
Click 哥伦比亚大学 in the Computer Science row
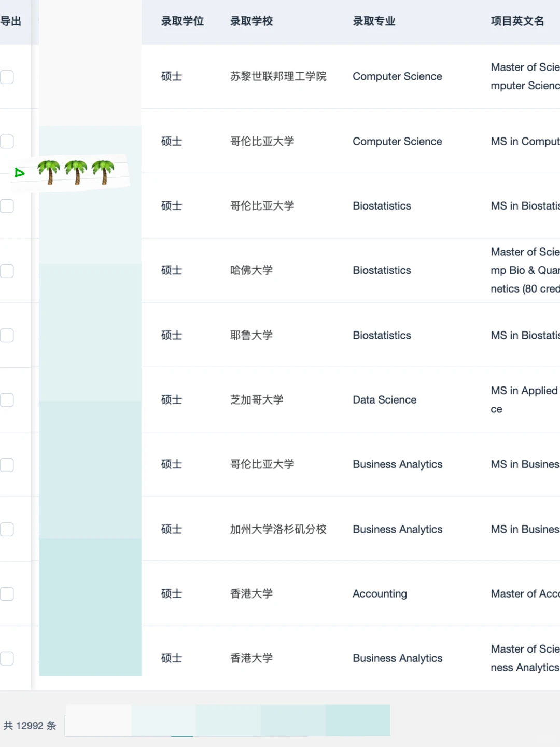point(262,141)
